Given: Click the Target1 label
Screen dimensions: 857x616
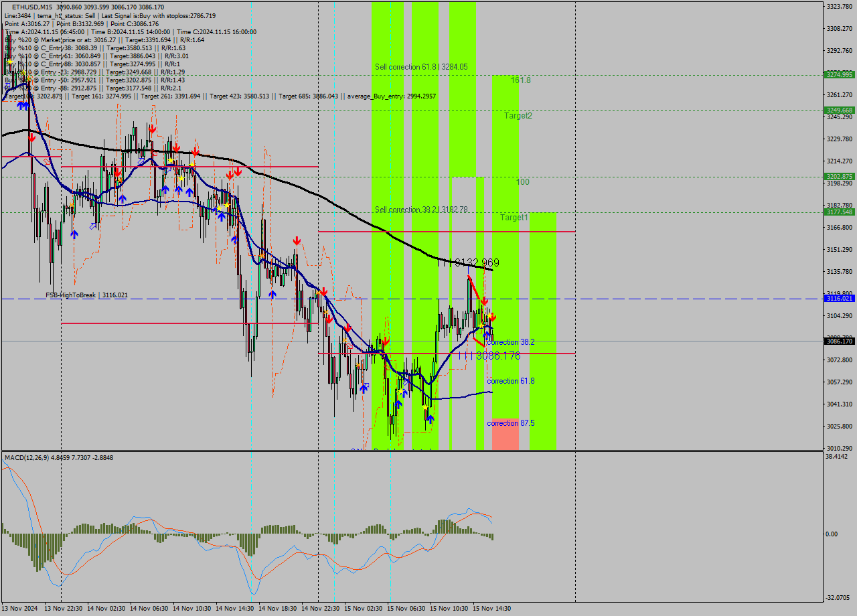Looking at the screenshot, I should 514,218.
